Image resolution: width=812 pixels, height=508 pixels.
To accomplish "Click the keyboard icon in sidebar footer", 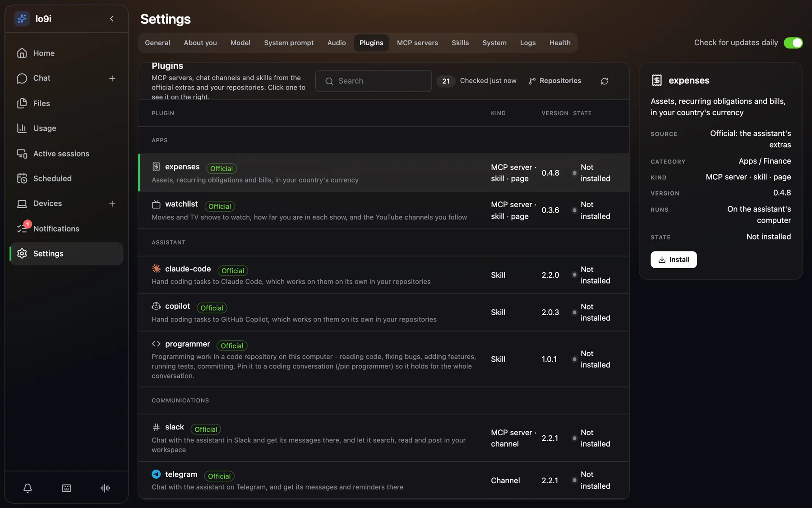I will 66,488.
